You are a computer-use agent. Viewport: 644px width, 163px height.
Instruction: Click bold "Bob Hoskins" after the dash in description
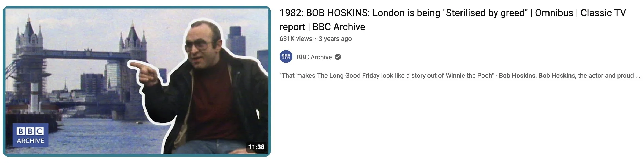(x=517, y=76)
